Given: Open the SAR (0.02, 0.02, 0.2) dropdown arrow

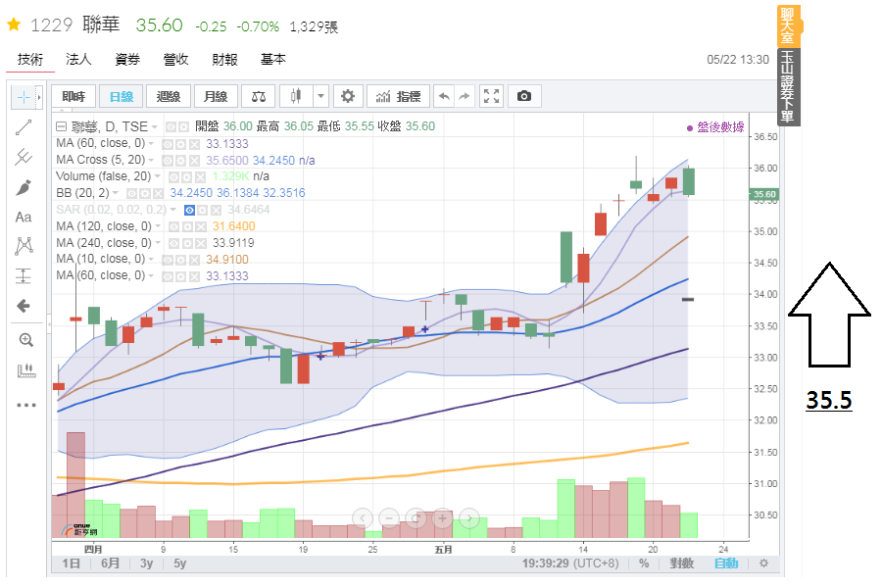Looking at the screenshot, I should tap(173, 210).
